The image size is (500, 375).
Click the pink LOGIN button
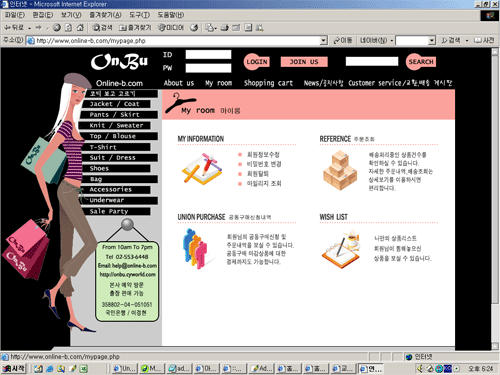[x=256, y=62]
